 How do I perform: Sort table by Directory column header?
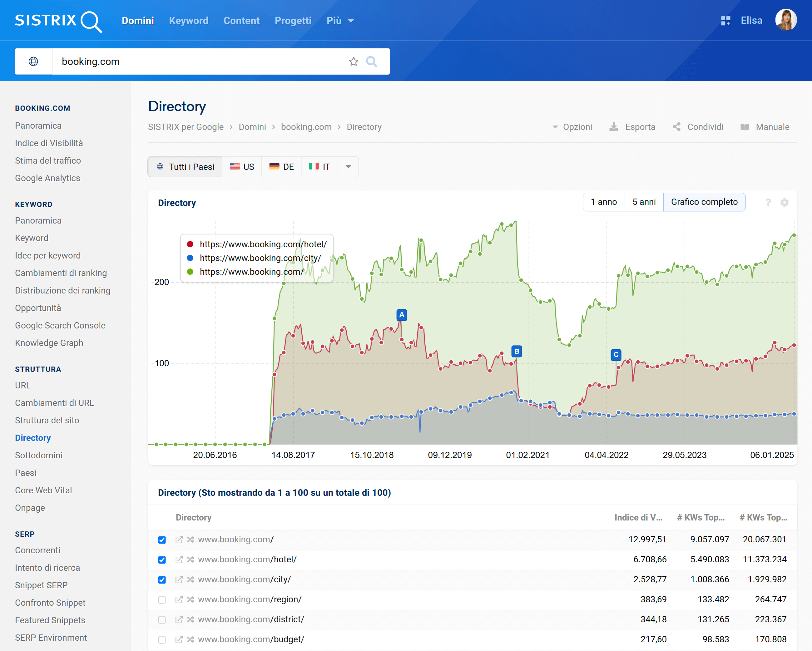[x=194, y=518]
